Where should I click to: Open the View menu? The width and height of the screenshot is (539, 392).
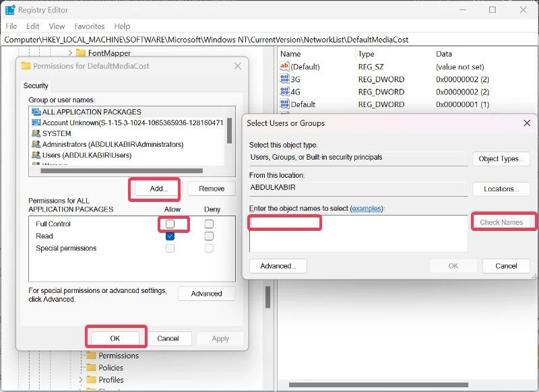click(57, 26)
